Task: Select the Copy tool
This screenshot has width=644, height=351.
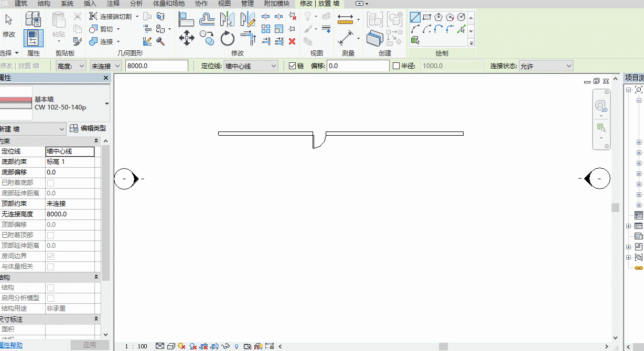Action: [208, 38]
